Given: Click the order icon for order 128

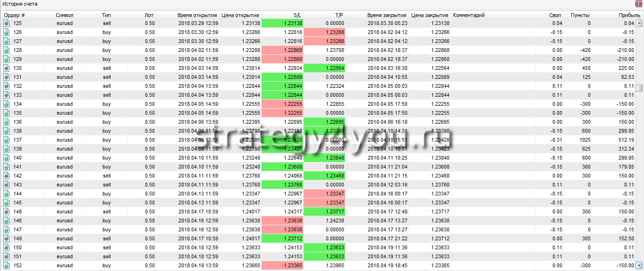Looking at the screenshot, I should [x=7, y=50].
